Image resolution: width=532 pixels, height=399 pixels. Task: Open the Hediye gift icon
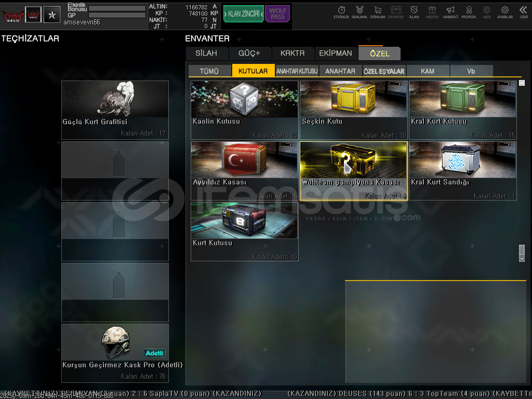pyautogui.click(x=432, y=12)
